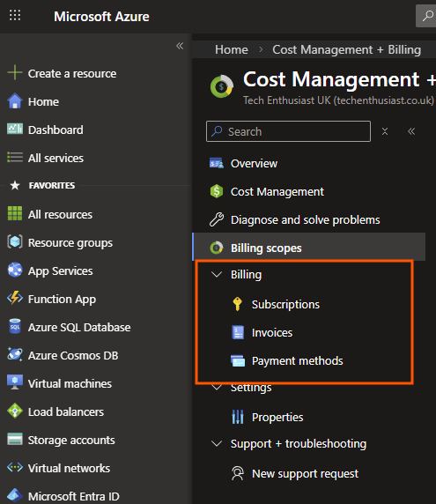Click the Invoices document icon

238,332
